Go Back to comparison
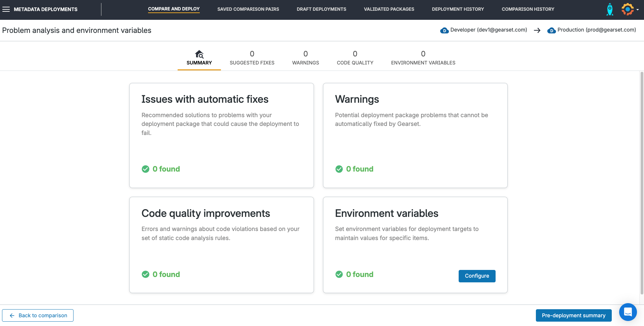Viewport: 644px width, 326px height. coord(38,315)
